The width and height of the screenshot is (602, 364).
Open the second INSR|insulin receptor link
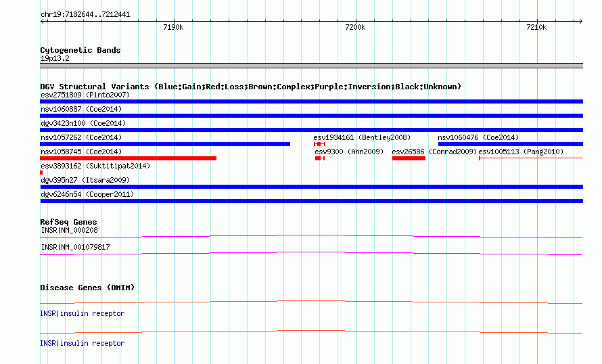pyautogui.click(x=82, y=343)
